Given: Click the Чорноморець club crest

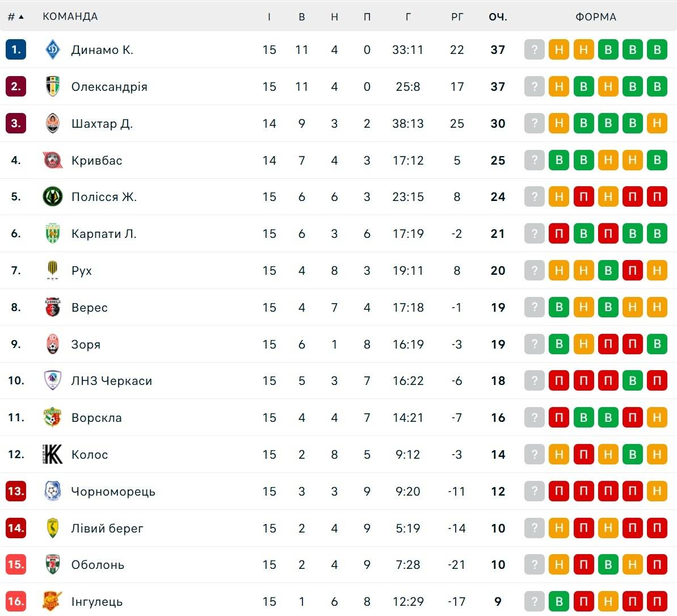Looking at the screenshot, I should pos(53,491).
